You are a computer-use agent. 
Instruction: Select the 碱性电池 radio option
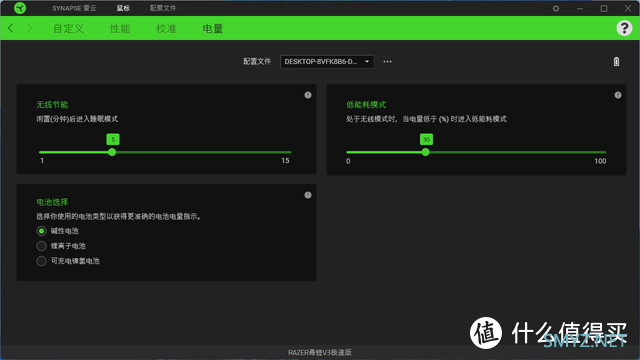coord(41,231)
